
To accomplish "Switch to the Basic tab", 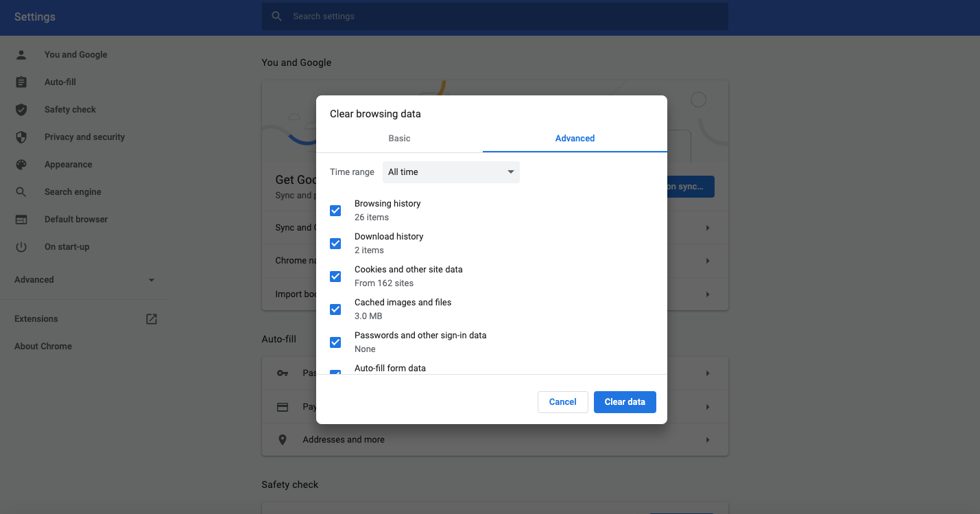I will [399, 139].
